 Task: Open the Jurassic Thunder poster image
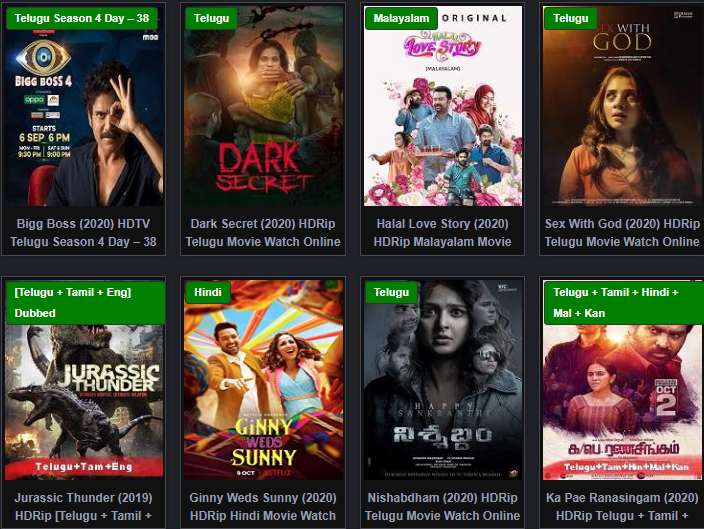click(x=84, y=380)
